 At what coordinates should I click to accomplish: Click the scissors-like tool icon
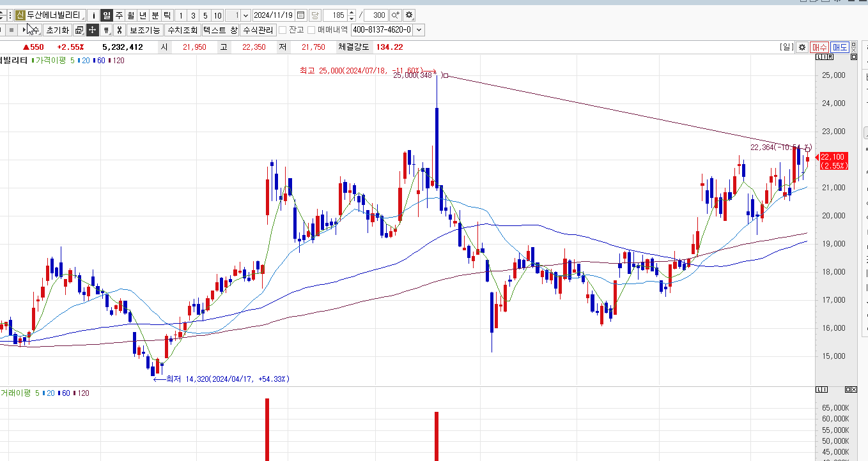tap(119, 30)
